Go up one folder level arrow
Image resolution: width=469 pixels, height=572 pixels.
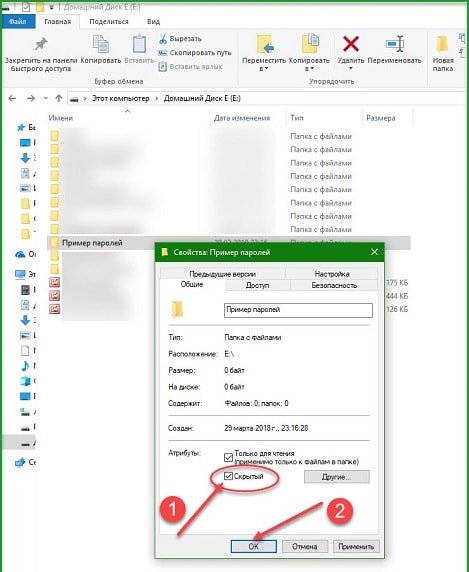(x=59, y=98)
